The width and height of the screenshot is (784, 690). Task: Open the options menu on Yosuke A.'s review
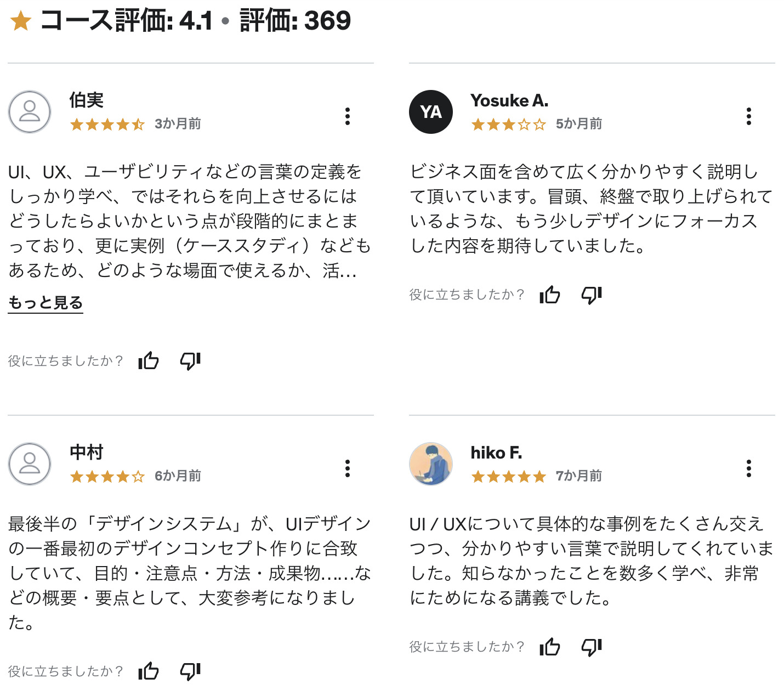click(748, 117)
